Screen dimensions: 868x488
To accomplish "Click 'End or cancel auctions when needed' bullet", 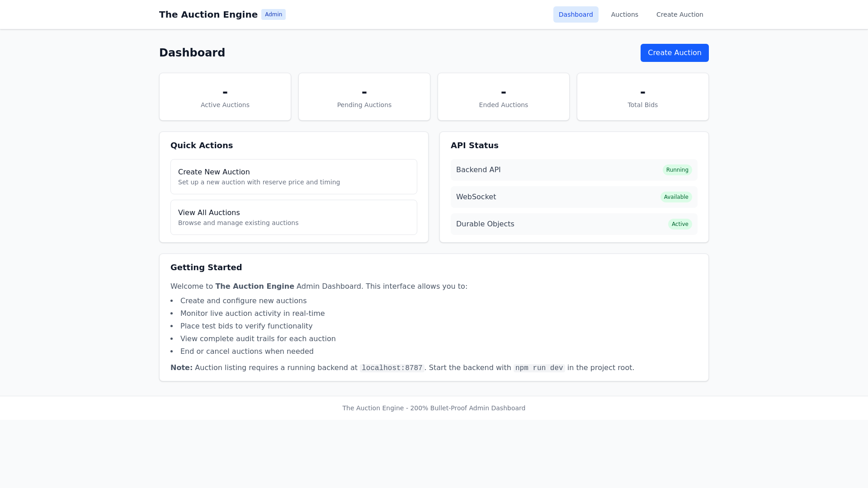I will pos(247,352).
